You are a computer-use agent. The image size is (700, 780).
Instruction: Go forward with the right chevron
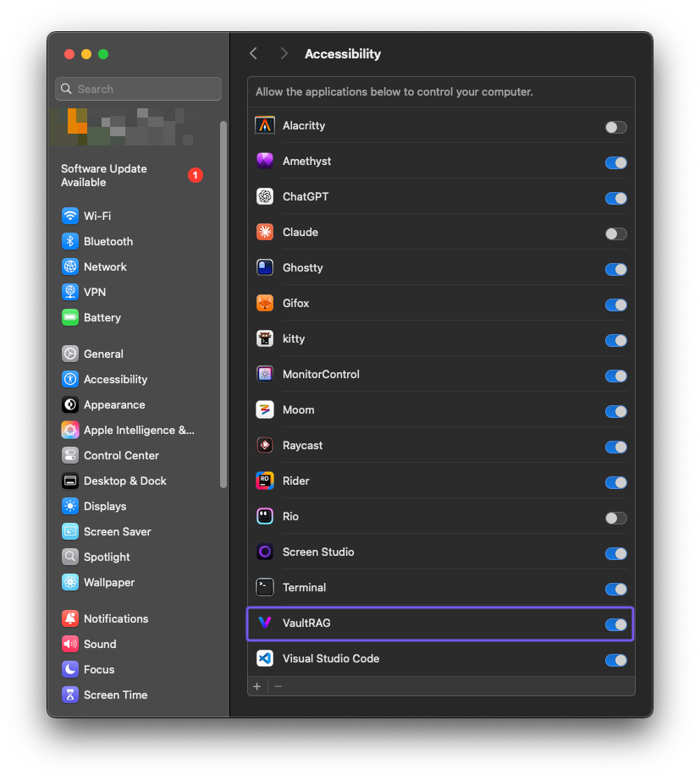coord(284,53)
